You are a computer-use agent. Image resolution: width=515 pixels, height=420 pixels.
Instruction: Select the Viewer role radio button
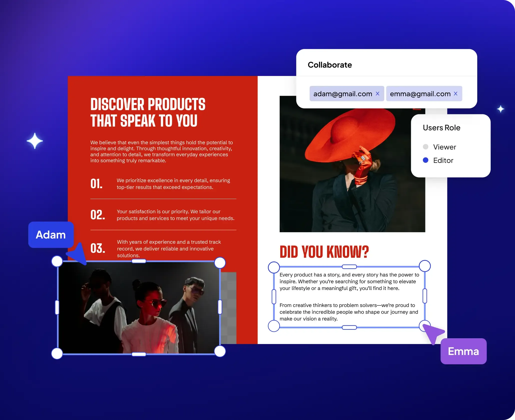point(425,147)
